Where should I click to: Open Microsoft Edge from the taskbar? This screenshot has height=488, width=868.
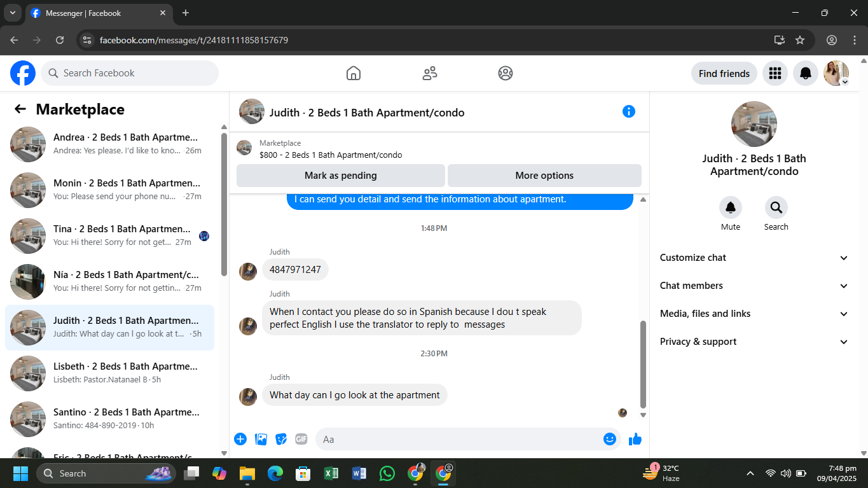coord(275,473)
